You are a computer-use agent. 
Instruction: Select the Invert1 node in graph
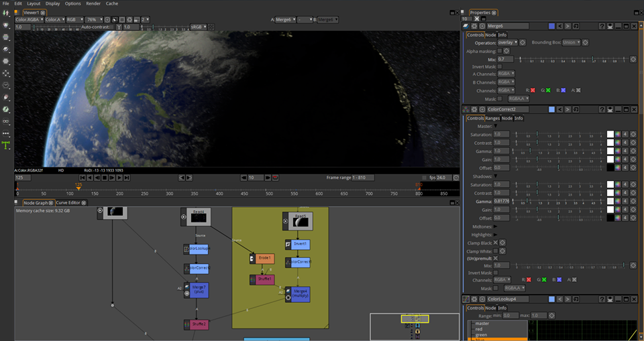pyautogui.click(x=298, y=244)
